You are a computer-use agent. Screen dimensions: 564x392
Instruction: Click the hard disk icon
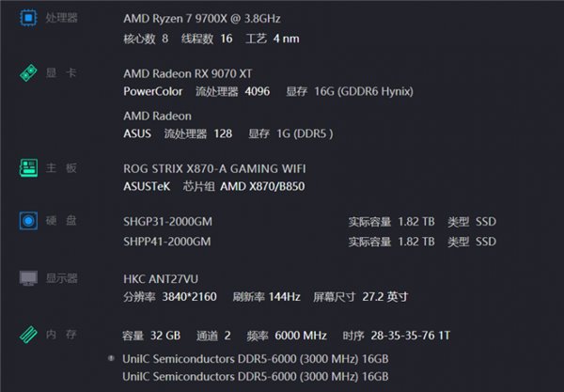[x=28, y=221]
